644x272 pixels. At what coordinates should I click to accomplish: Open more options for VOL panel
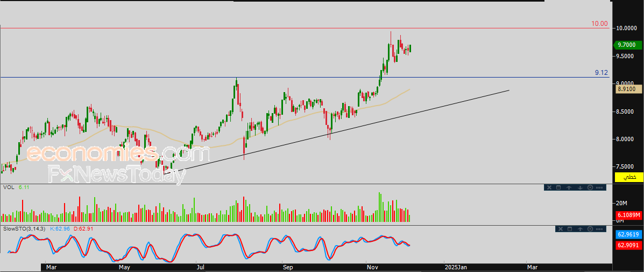tap(599, 188)
